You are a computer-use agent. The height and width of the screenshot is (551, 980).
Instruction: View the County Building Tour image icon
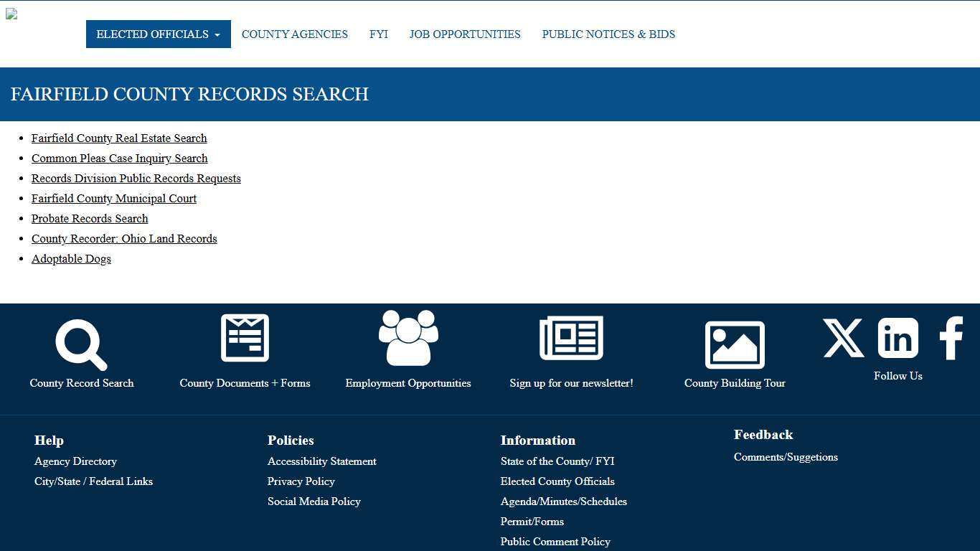point(735,344)
